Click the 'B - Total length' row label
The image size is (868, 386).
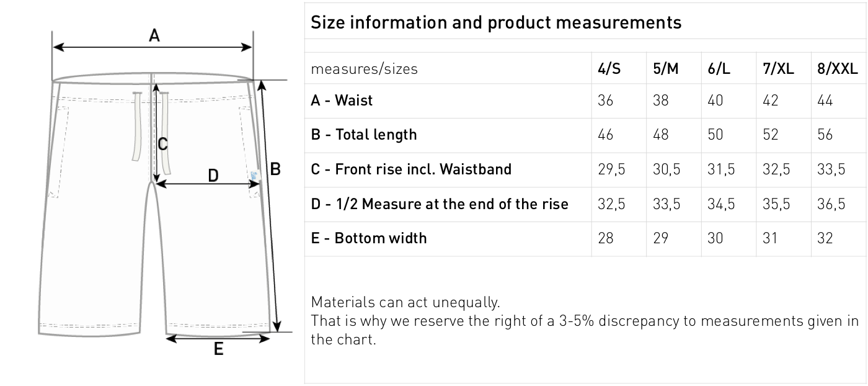click(x=363, y=135)
